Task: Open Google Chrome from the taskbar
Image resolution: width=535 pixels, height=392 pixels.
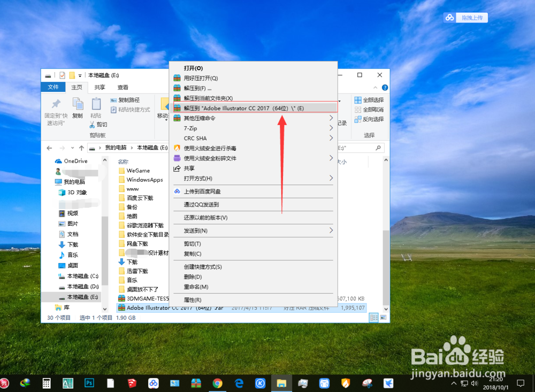Action: coord(217,383)
